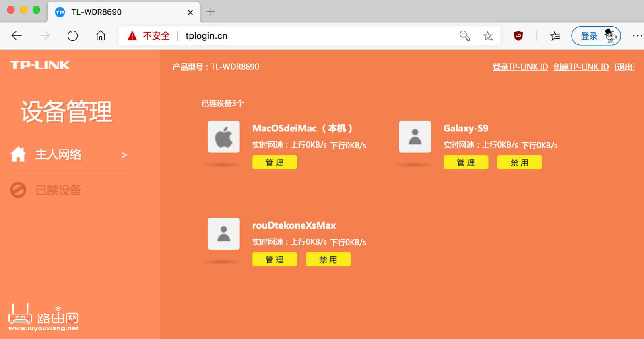Click 管理 button for rouDtekoneXsMax
This screenshot has width=644, height=339.
click(x=275, y=260)
